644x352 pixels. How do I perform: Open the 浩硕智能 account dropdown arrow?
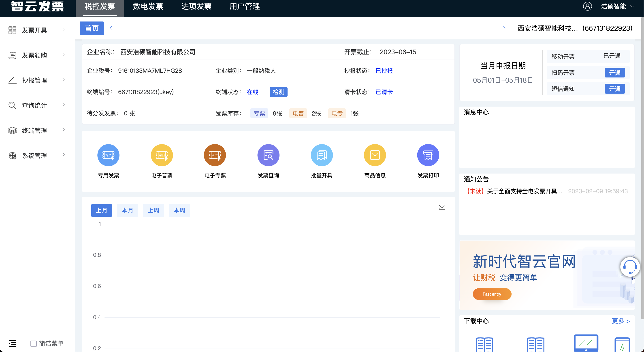632,6
